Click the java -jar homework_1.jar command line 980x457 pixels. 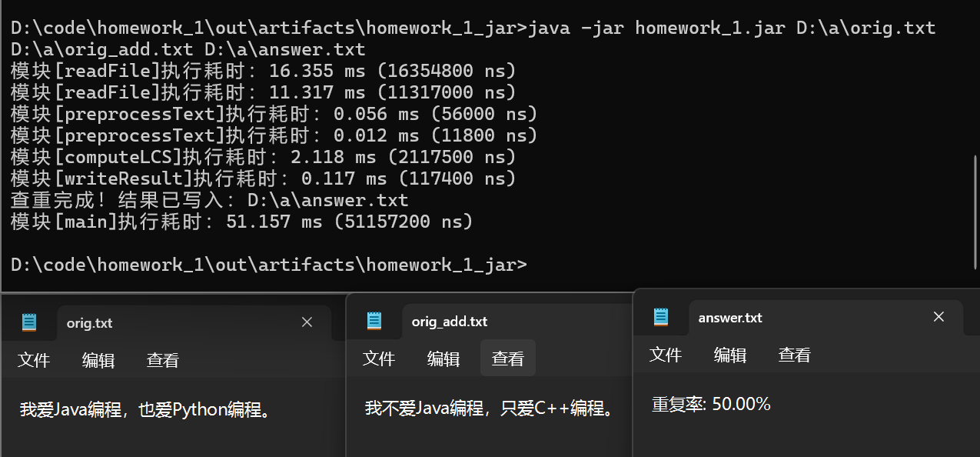473,39
